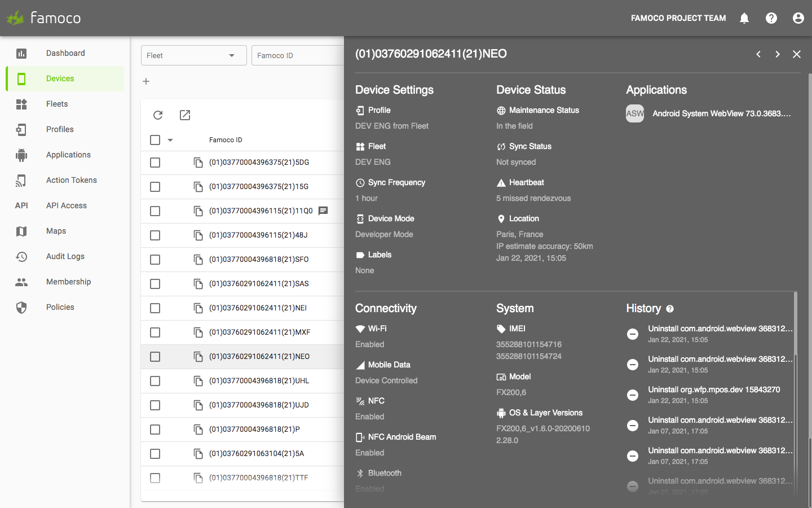Copy Famoco ID ending in 5DG
Viewport: 812px width, 508px height.
(x=198, y=163)
